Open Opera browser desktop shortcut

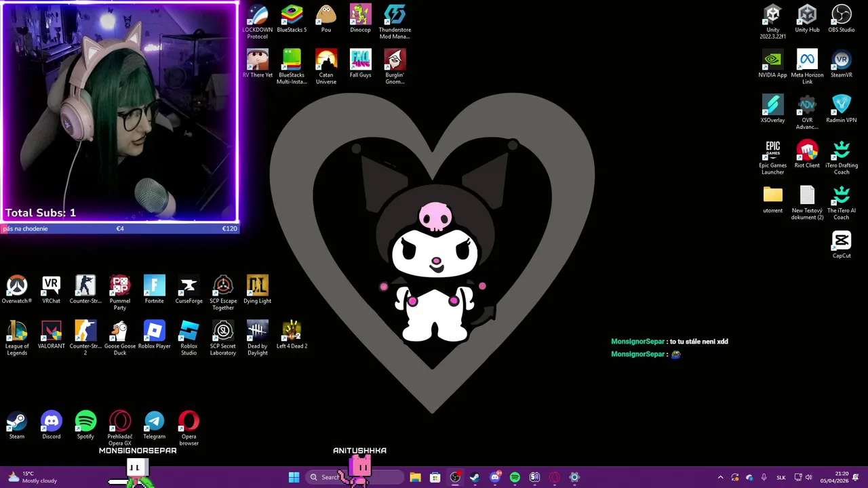(x=189, y=428)
